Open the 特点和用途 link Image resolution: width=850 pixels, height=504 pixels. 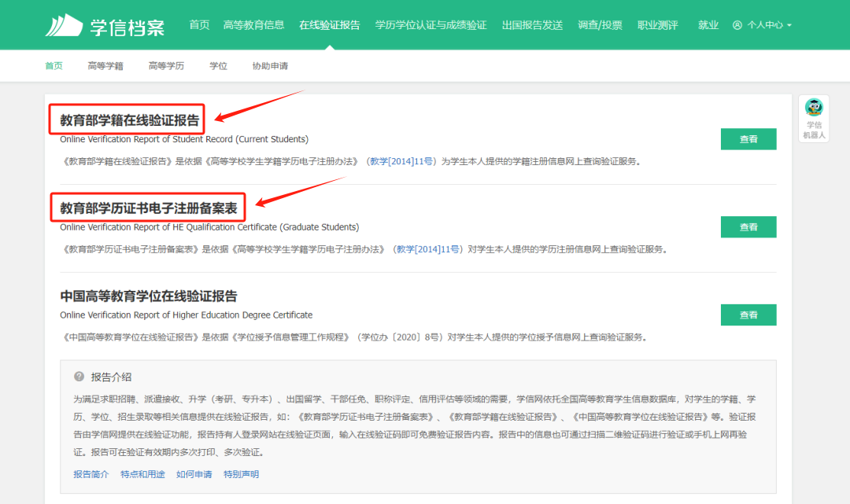(142, 474)
